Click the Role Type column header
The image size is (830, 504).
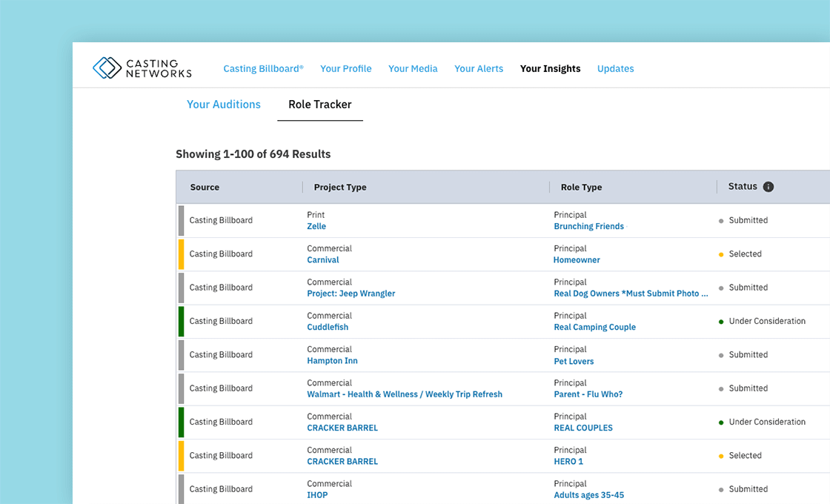click(x=581, y=188)
